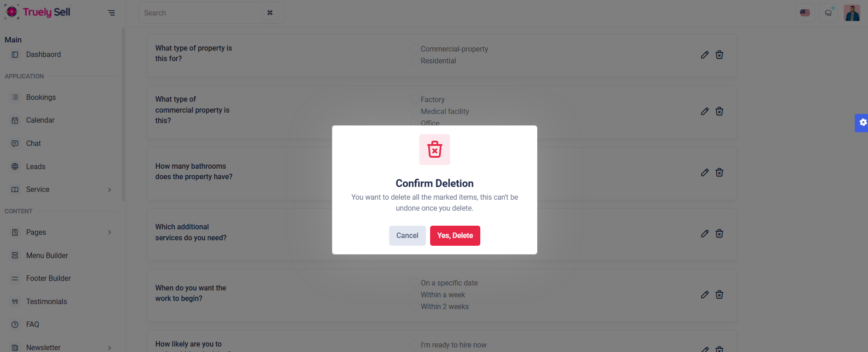Expand the Service submenu
Image resolution: width=868 pixels, height=352 pixels.
coord(109,190)
